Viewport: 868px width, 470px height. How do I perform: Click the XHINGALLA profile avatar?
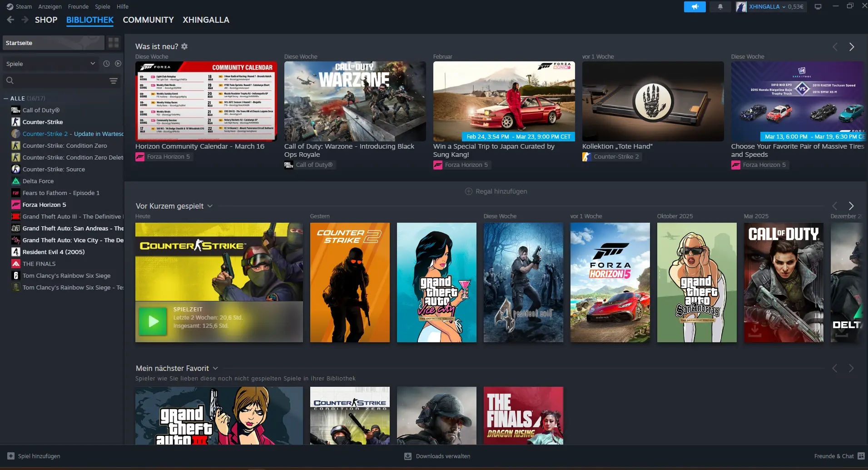tap(741, 7)
